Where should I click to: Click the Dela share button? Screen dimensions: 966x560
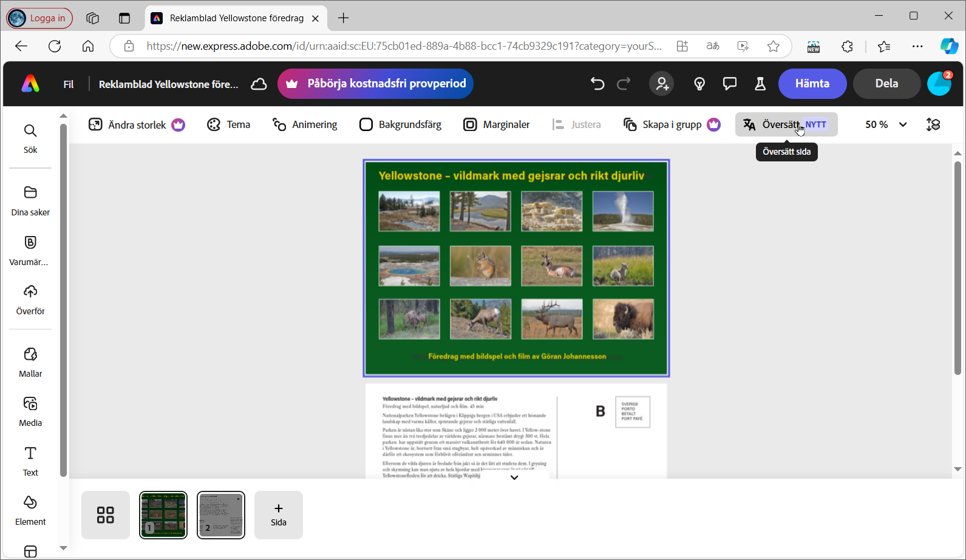coord(886,84)
